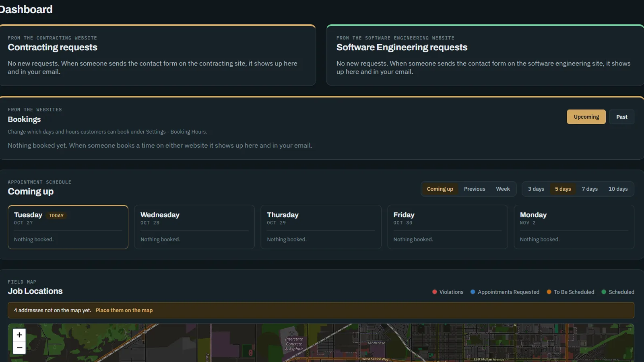Image resolution: width=644 pixels, height=362 pixels.
Task: Show Past bookings
Action: (x=621, y=117)
